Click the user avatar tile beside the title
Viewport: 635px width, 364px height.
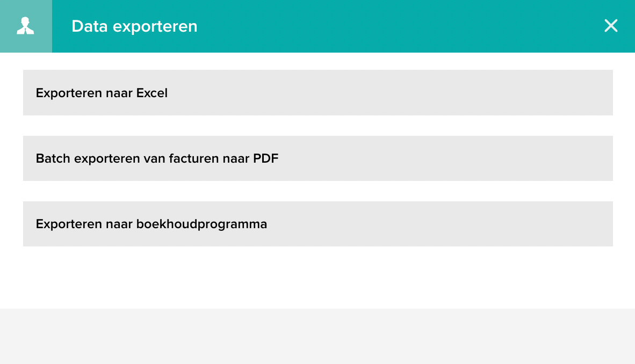26,26
